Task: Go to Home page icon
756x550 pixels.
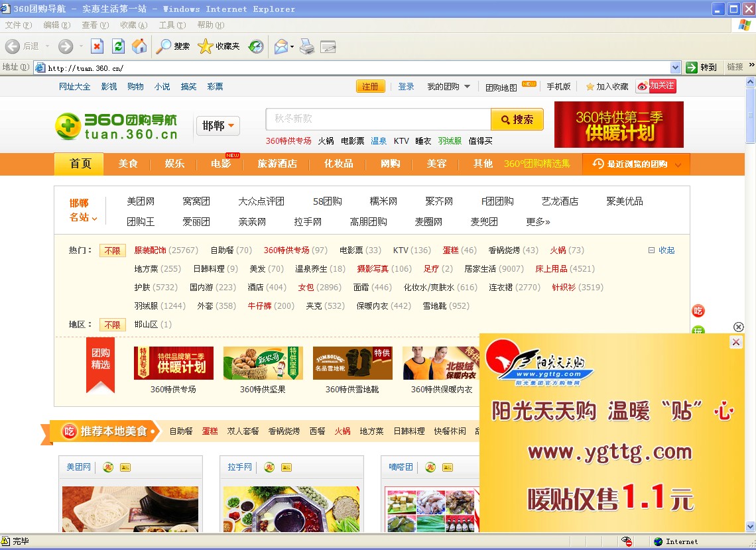Action: pos(139,46)
